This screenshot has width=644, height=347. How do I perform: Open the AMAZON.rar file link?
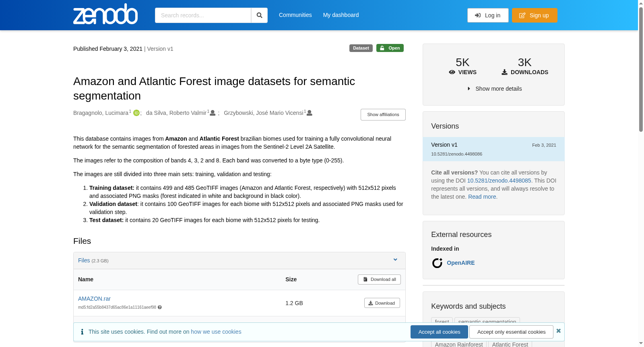point(94,299)
